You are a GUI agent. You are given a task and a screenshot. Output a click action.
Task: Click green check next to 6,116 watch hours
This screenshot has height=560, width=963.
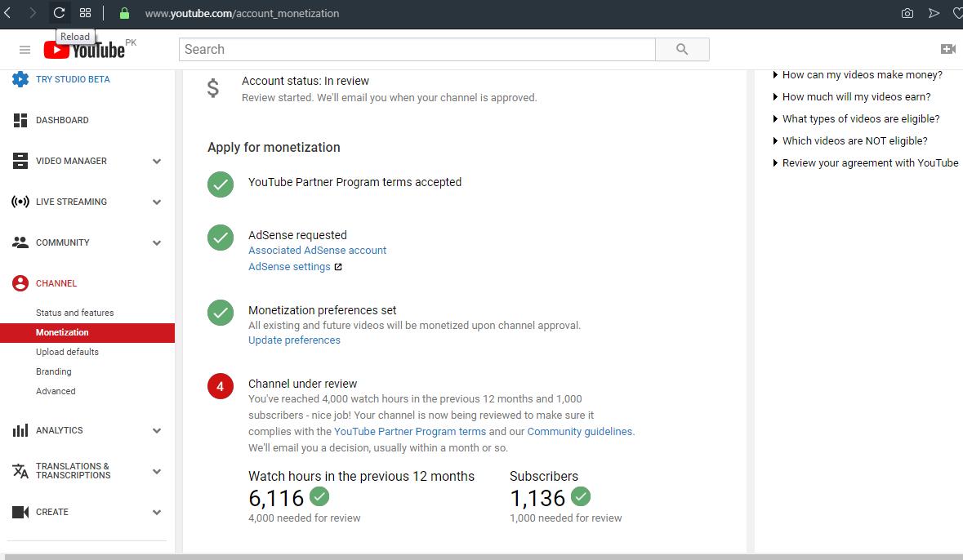pos(319,496)
